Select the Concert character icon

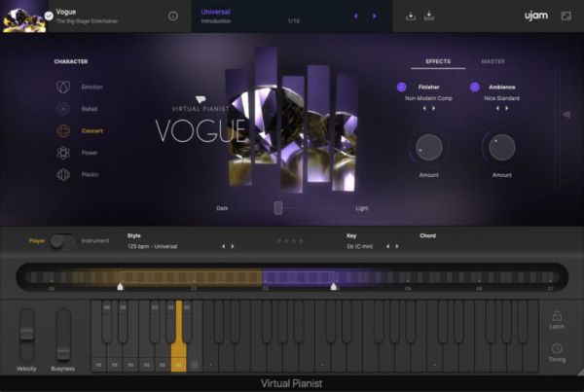[x=63, y=130]
